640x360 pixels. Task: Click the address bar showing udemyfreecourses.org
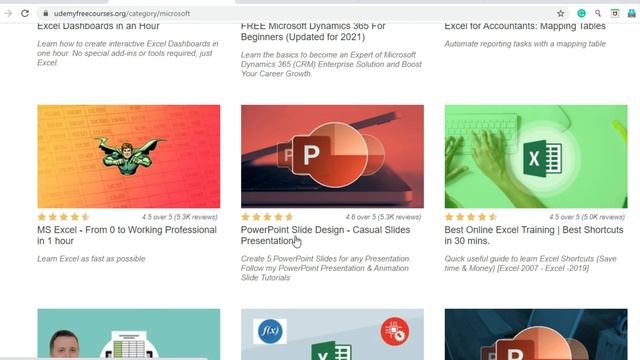point(302,13)
